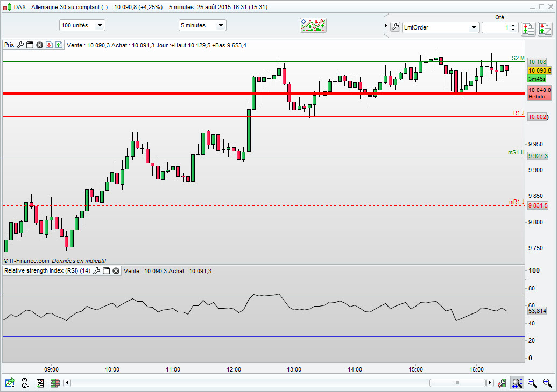
Task: Collapse the order panel with the triangle arrow
Action: coord(386,26)
